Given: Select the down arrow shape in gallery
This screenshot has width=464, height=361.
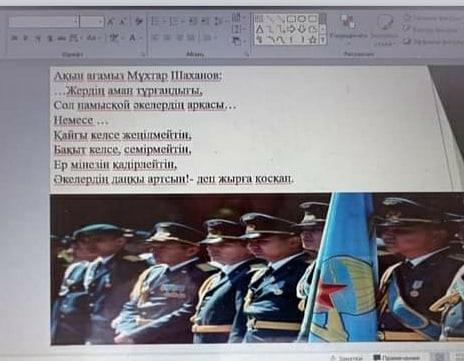Looking at the screenshot, I should 302,29.
